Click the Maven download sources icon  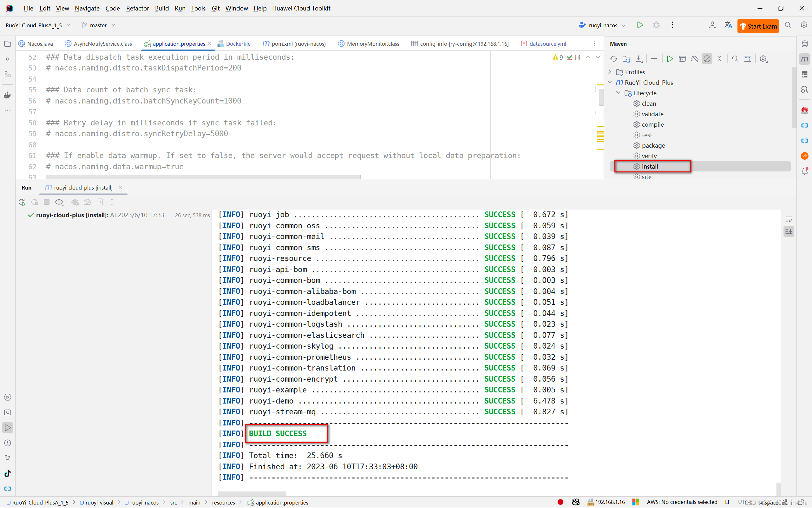pos(639,59)
